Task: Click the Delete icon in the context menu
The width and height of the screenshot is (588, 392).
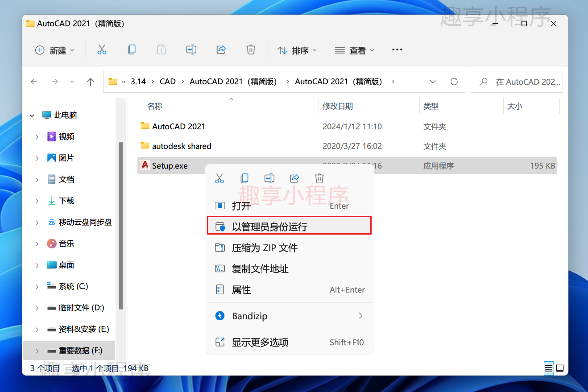Action: pyautogui.click(x=319, y=179)
